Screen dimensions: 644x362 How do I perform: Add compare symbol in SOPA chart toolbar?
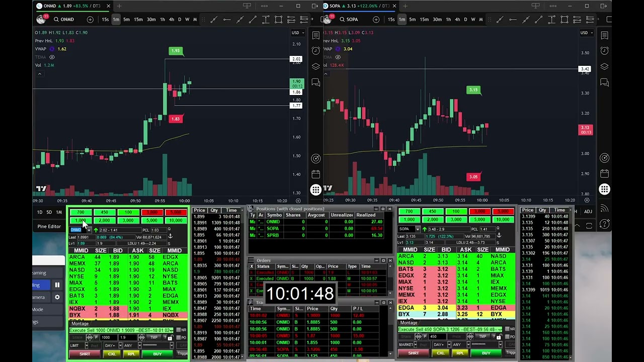[376, 20]
